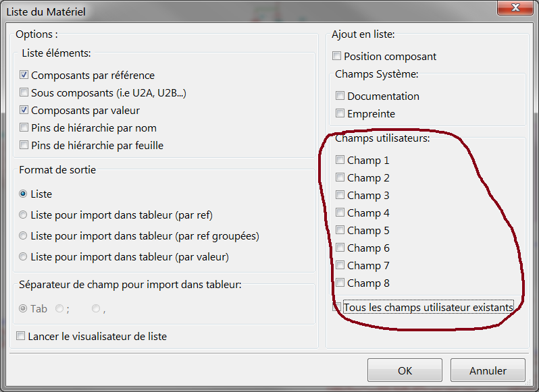The height and width of the screenshot is (392, 539).
Task: Select the Liste output format radio
Action: 23,194
